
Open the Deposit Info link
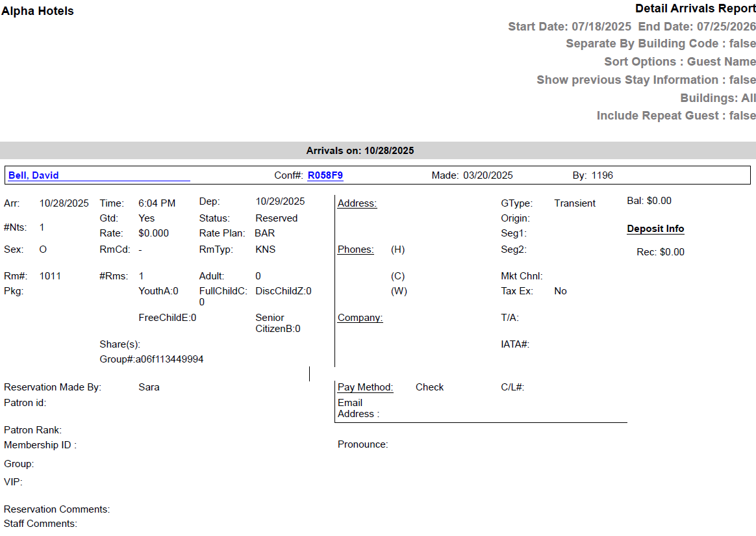(655, 229)
